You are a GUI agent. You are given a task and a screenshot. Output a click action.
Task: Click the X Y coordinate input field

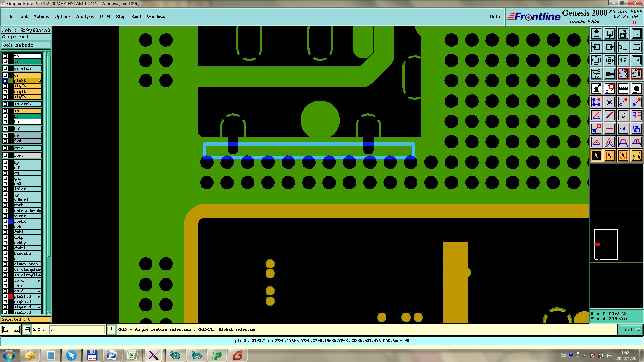point(77,329)
